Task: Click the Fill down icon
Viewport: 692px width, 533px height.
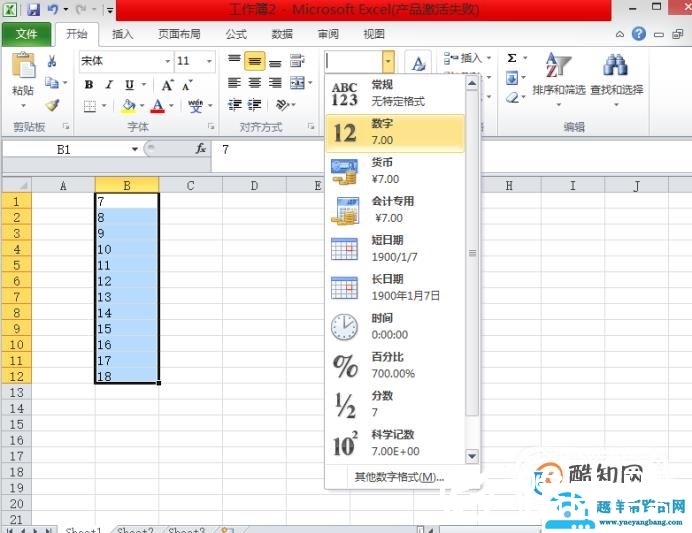Action: point(512,79)
